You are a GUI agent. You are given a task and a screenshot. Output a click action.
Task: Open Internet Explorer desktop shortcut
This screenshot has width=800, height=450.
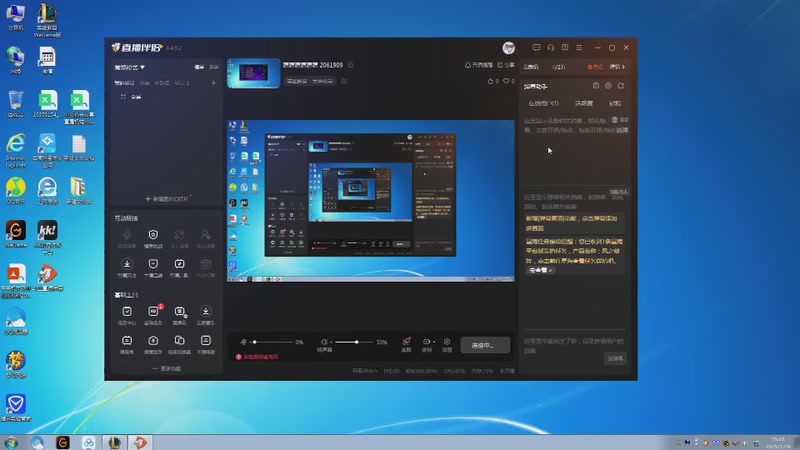tap(16, 150)
